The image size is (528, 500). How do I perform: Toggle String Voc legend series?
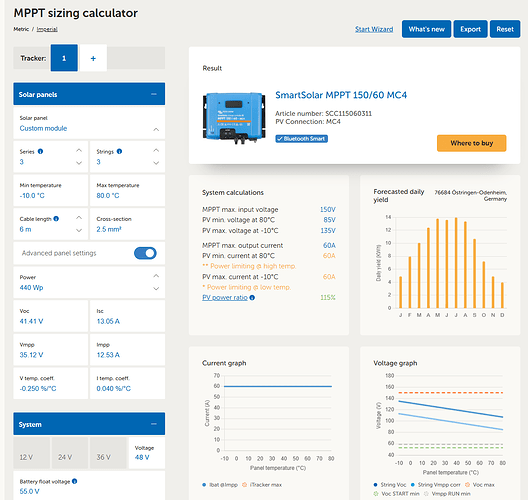[x=390, y=485]
